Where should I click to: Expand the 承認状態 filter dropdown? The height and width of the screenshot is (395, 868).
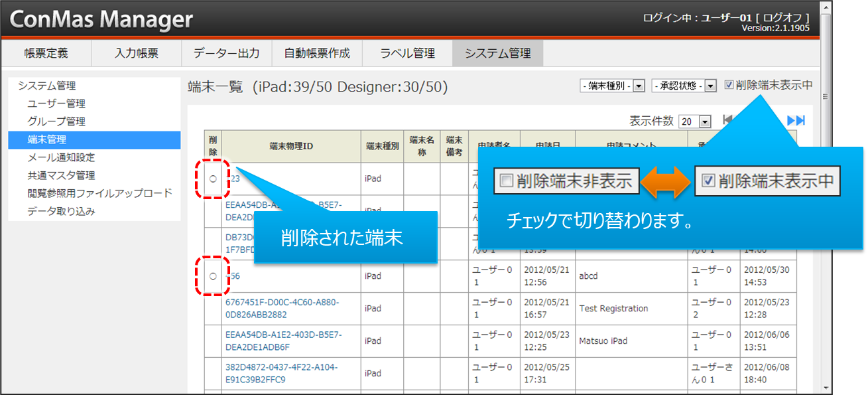(x=711, y=86)
